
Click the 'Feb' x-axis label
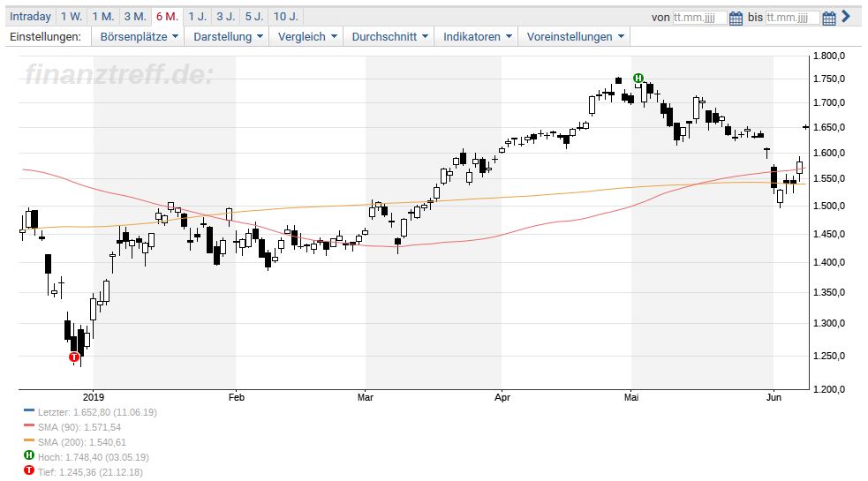pos(237,397)
